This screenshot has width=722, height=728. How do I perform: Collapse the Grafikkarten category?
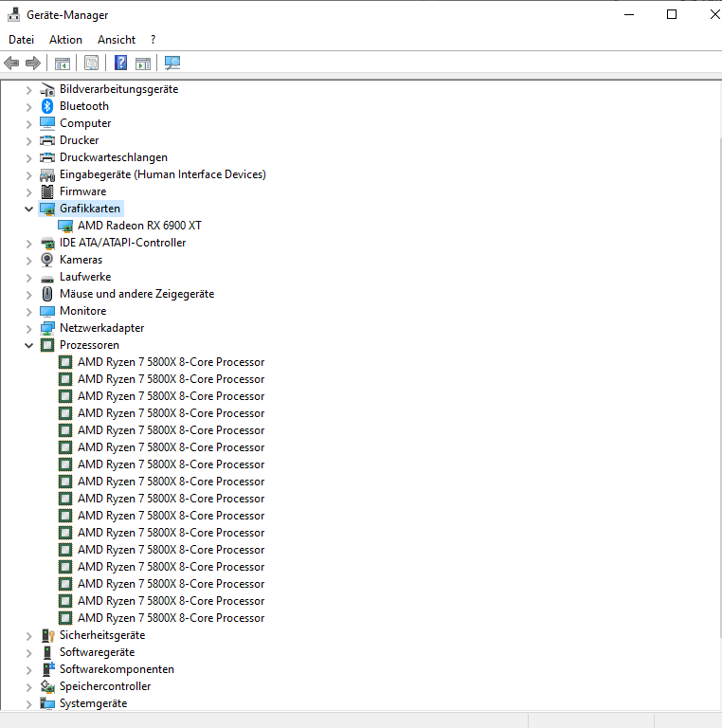coord(28,209)
